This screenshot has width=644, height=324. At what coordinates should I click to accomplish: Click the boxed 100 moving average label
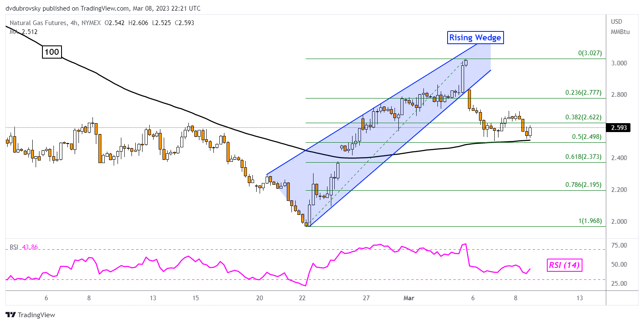(52, 52)
